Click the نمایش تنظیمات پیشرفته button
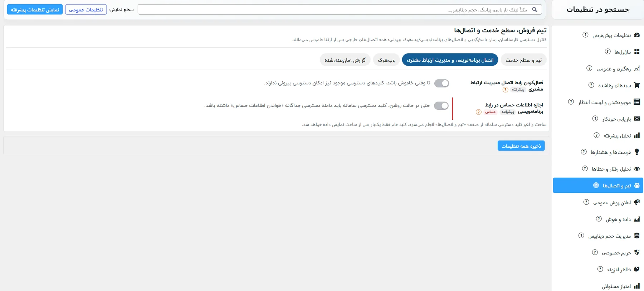 (35, 10)
